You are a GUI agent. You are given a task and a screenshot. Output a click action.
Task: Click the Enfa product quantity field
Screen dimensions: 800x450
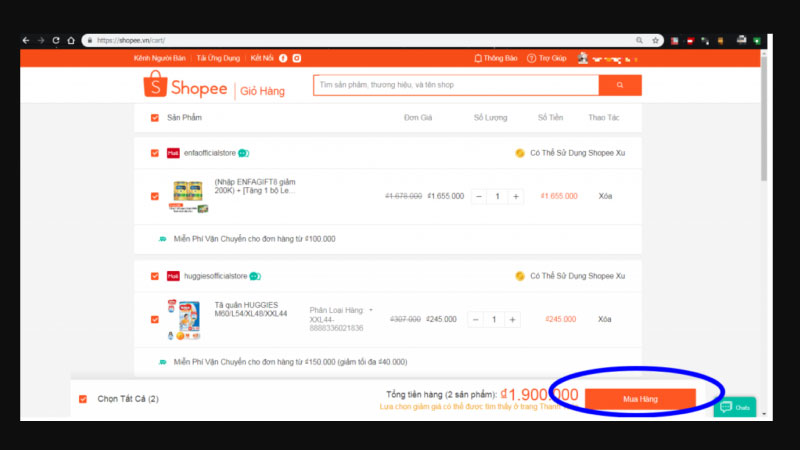point(497,196)
